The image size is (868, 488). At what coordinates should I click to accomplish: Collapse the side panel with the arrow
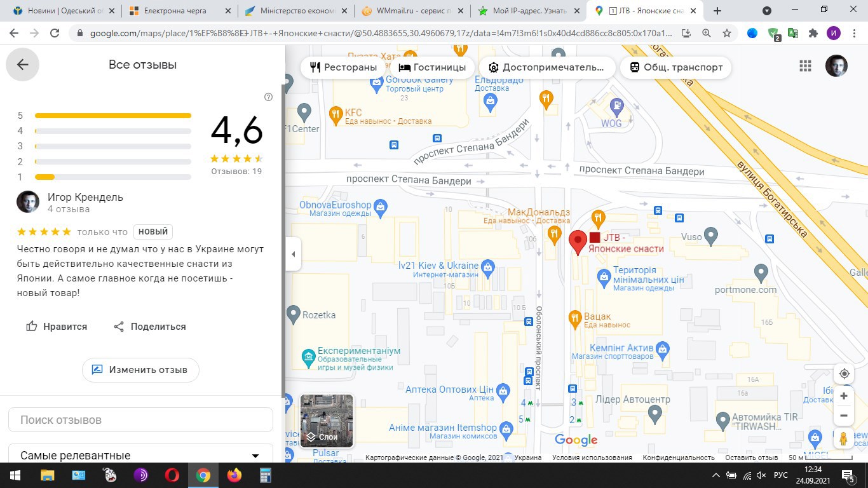(x=293, y=254)
